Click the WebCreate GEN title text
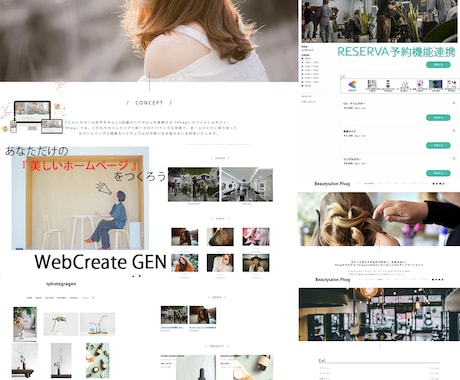 pos(100,262)
